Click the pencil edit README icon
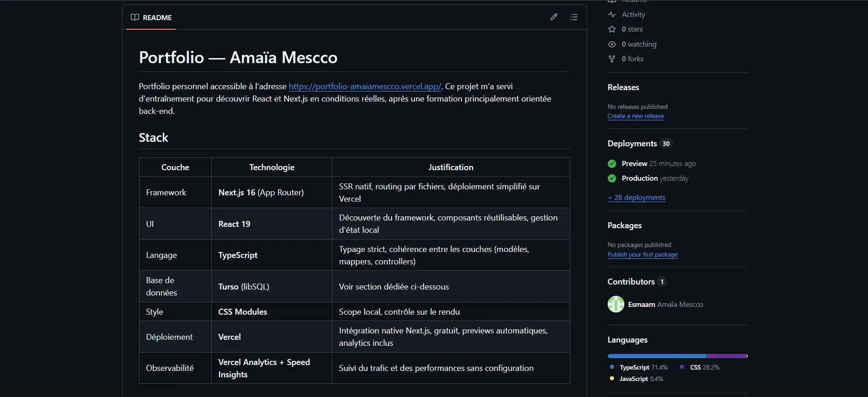Screen dimensions: 868x397 pos(553,17)
